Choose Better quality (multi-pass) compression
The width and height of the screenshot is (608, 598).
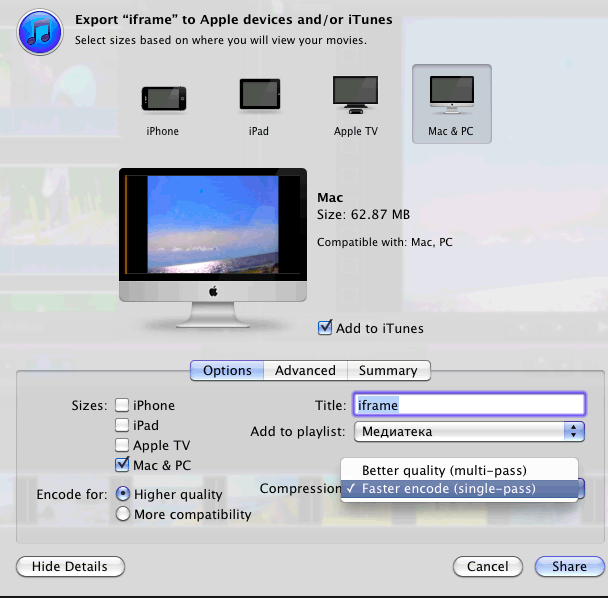pos(459,470)
